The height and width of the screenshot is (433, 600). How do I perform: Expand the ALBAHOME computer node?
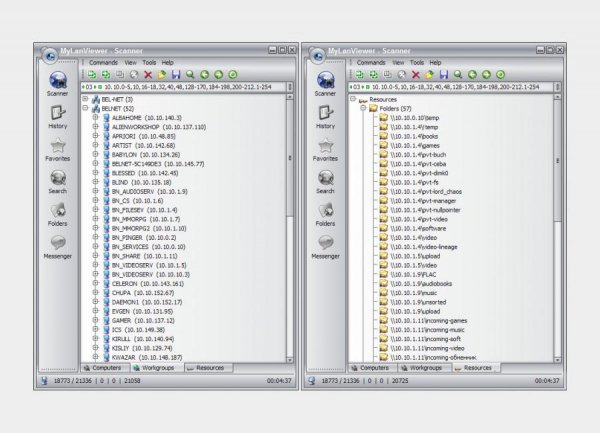tap(96, 117)
